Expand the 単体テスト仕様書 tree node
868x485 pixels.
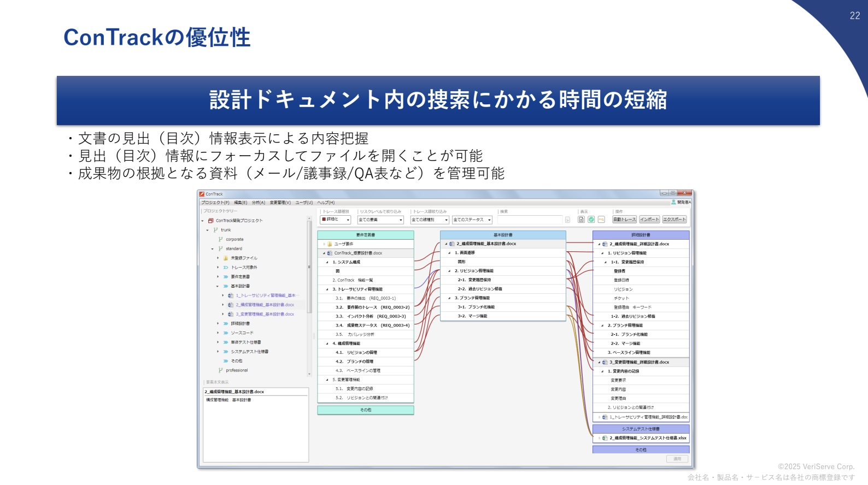pyautogui.click(x=218, y=342)
